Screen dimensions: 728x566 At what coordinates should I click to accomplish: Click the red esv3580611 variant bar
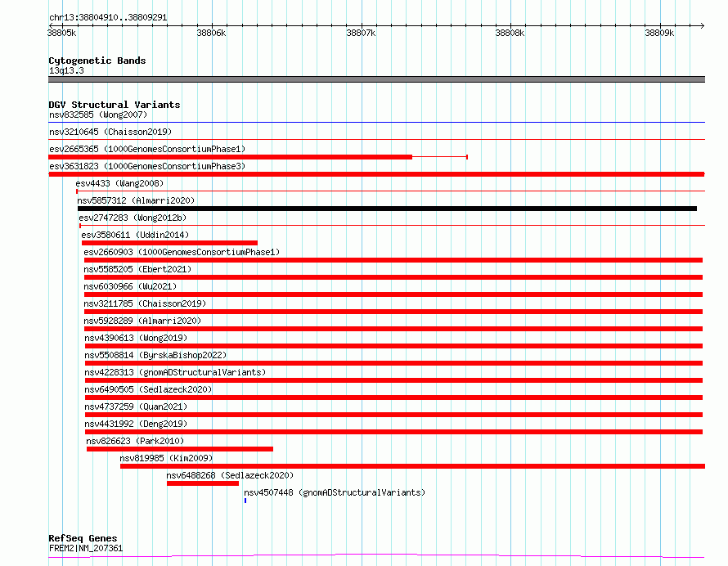[169, 243]
